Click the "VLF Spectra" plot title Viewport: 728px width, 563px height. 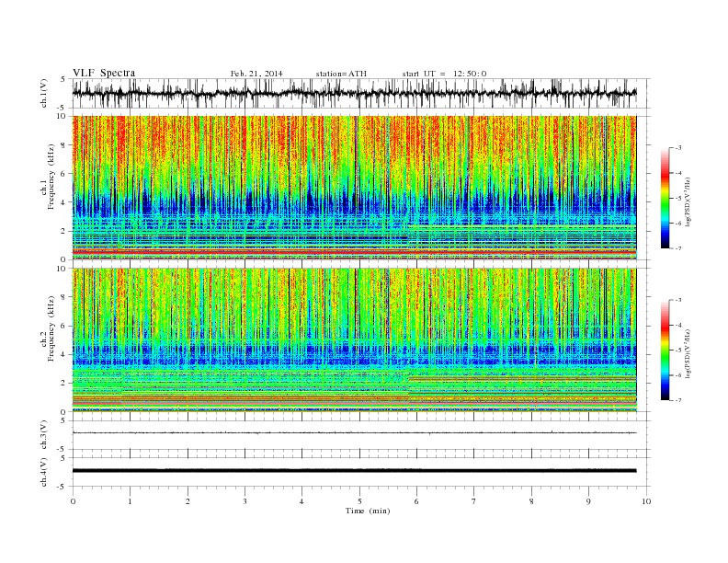tap(104, 73)
